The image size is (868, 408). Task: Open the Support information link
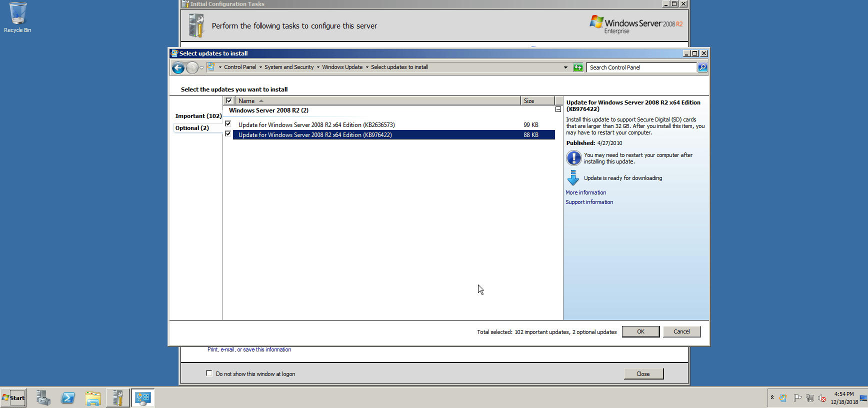tap(589, 202)
